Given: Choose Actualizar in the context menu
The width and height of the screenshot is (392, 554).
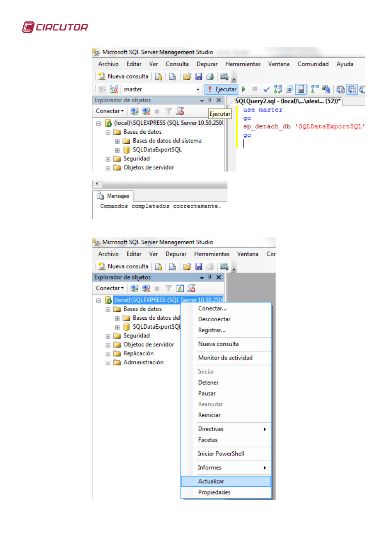Looking at the screenshot, I should tap(211, 481).
